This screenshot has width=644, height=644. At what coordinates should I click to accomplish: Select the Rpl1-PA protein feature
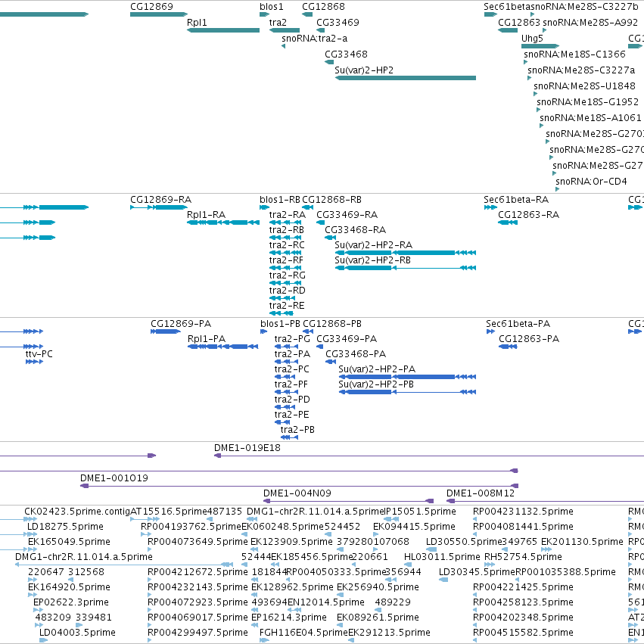pos(223,347)
